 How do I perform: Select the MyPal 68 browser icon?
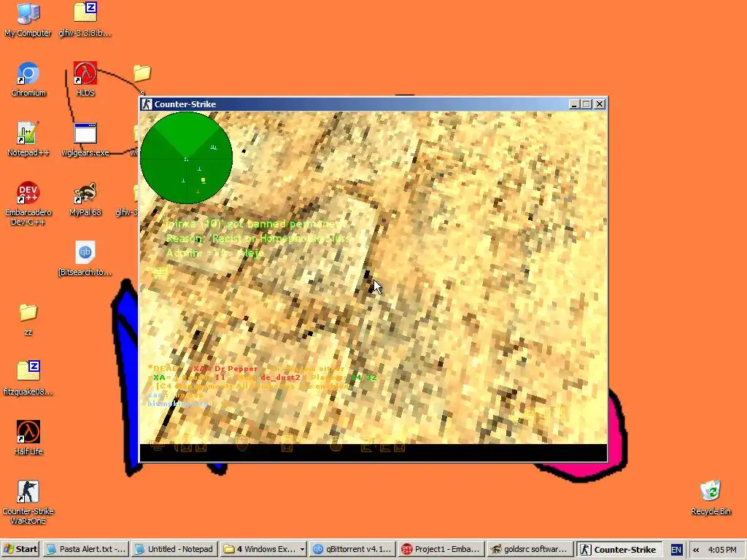click(x=85, y=199)
